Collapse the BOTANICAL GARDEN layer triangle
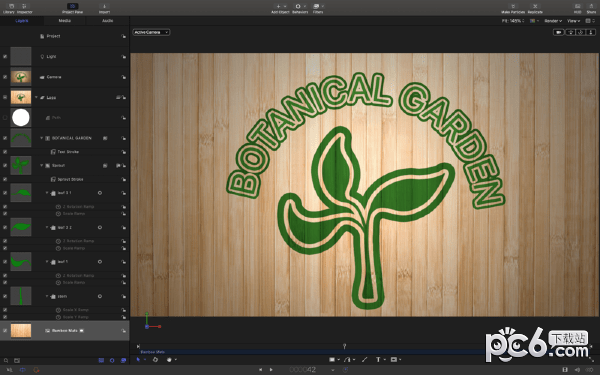 (42, 138)
